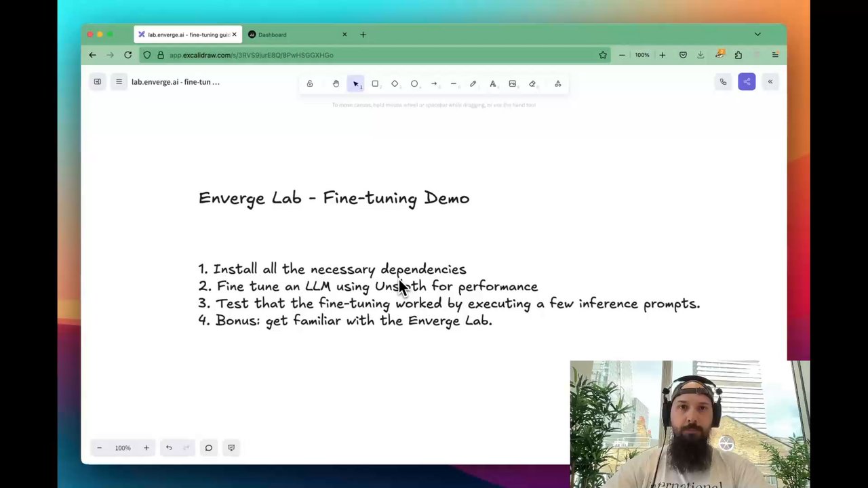Open the extra shapes tools menu

(x=558, y=83)
